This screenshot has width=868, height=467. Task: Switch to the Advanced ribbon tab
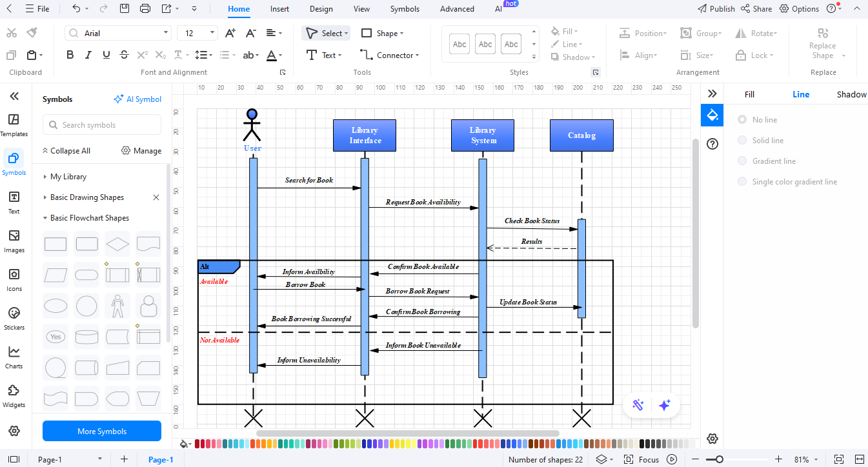point(457,9)
